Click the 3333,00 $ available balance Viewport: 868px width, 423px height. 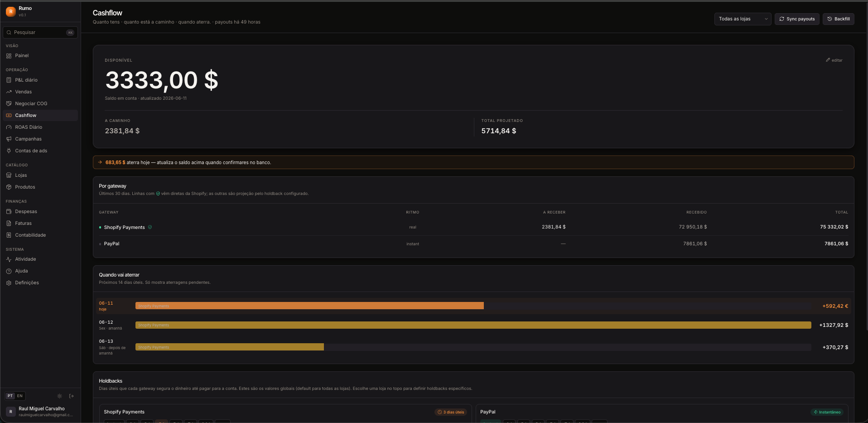(162, 81)
